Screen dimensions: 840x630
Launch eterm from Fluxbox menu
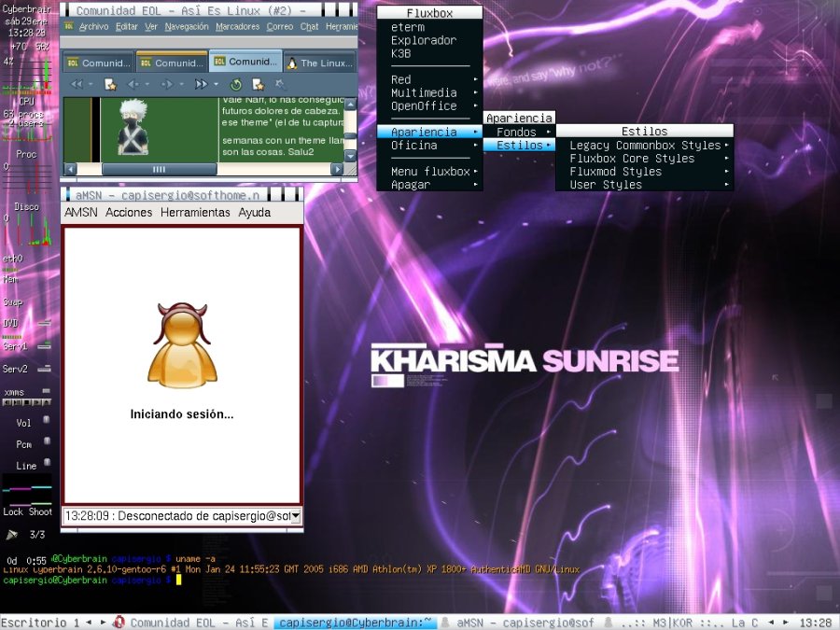[x=429, y=27]
